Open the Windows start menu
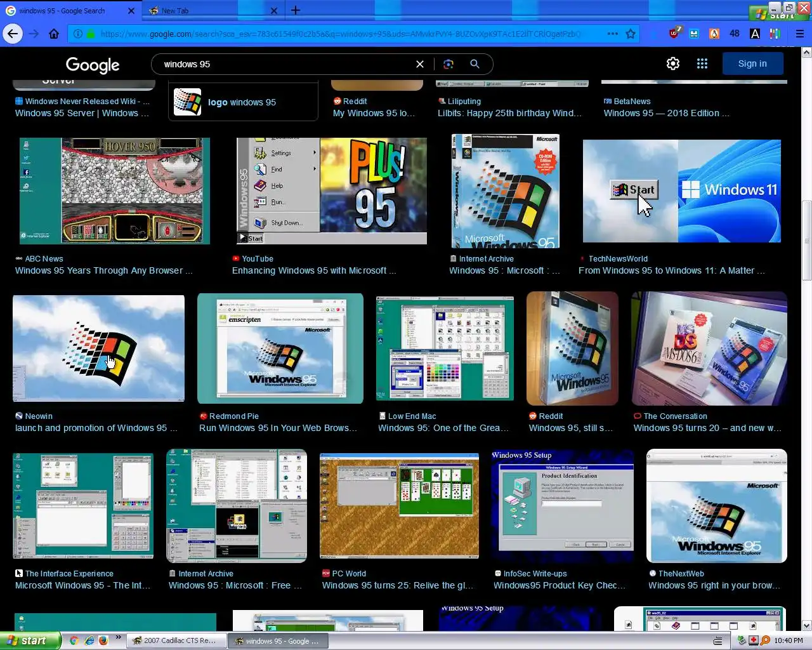 coord(30,640)
